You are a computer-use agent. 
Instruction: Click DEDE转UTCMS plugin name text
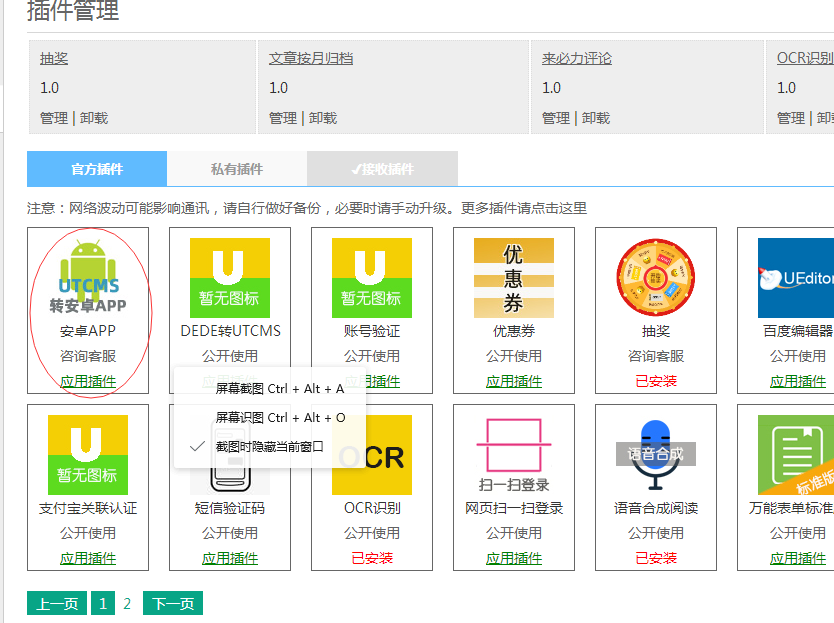pos(230,331)
